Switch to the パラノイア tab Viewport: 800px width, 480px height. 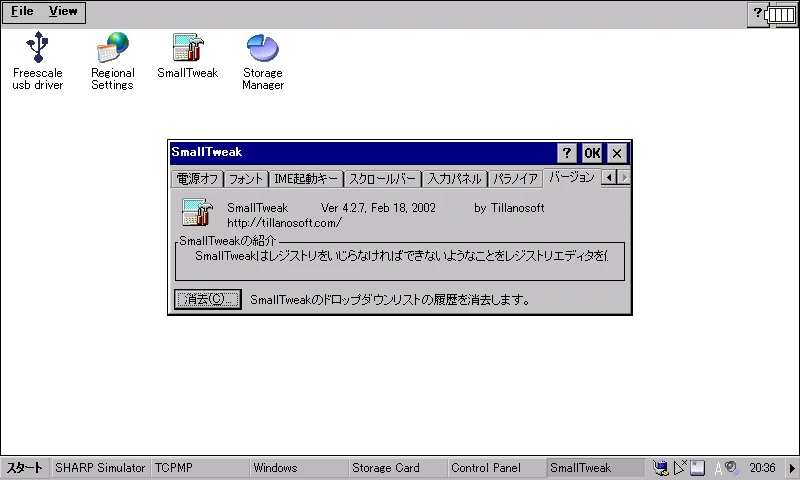click(x=515, y=179)
